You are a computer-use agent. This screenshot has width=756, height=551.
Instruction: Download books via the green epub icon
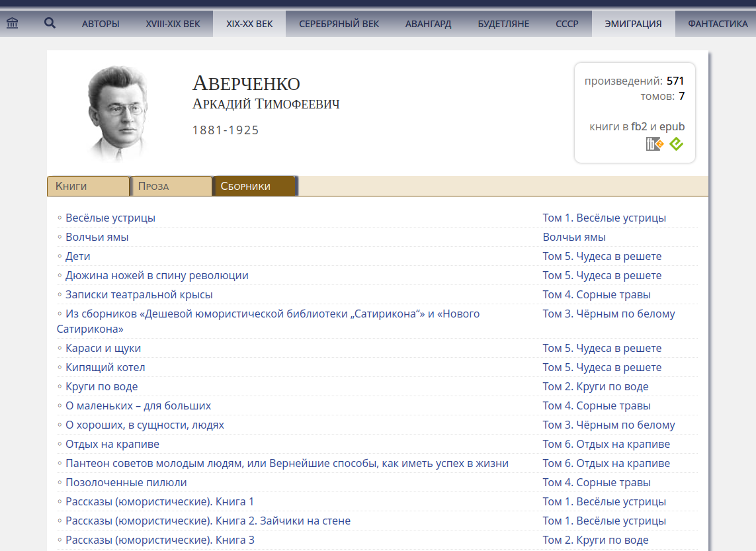pyautogui.click(x=676, y=144)
